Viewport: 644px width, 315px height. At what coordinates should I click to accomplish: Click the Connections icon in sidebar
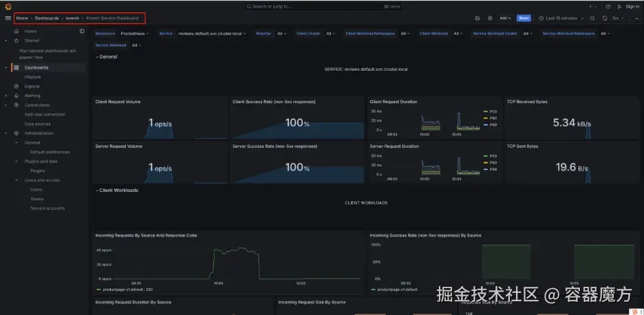16,105
